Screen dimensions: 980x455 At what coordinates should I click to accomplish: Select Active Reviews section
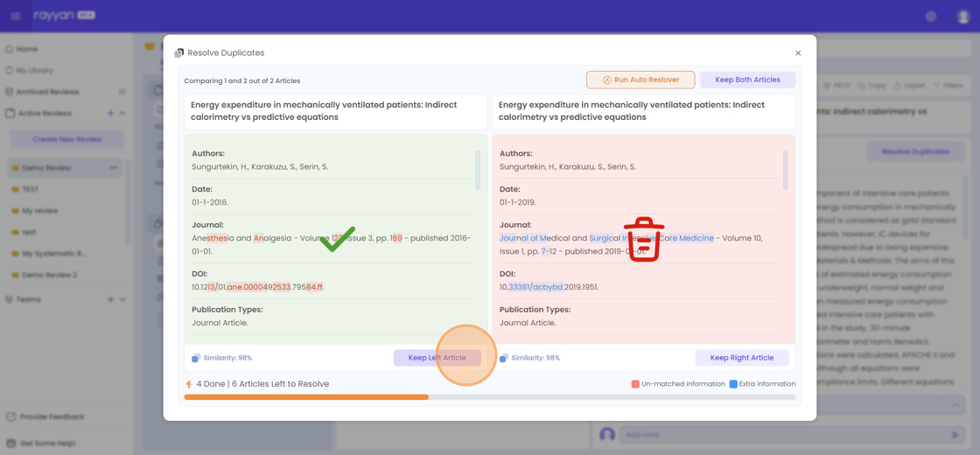(x=45, y=113)
